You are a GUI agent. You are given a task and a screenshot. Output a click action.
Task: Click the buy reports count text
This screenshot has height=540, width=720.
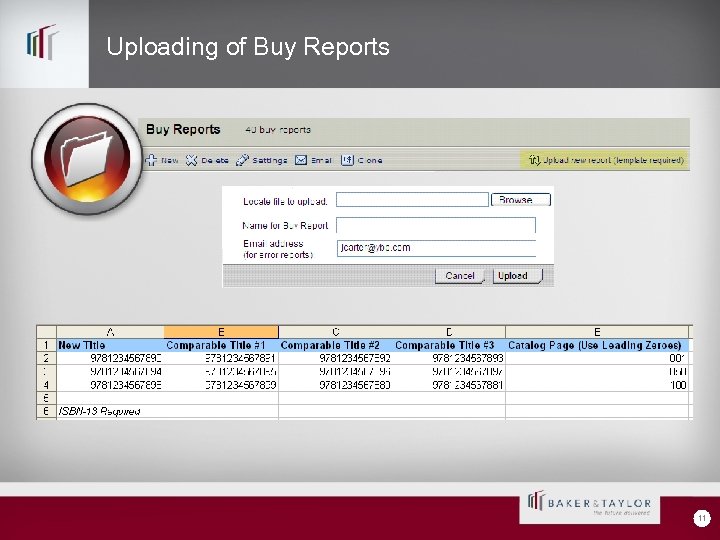tap(278, 130)
